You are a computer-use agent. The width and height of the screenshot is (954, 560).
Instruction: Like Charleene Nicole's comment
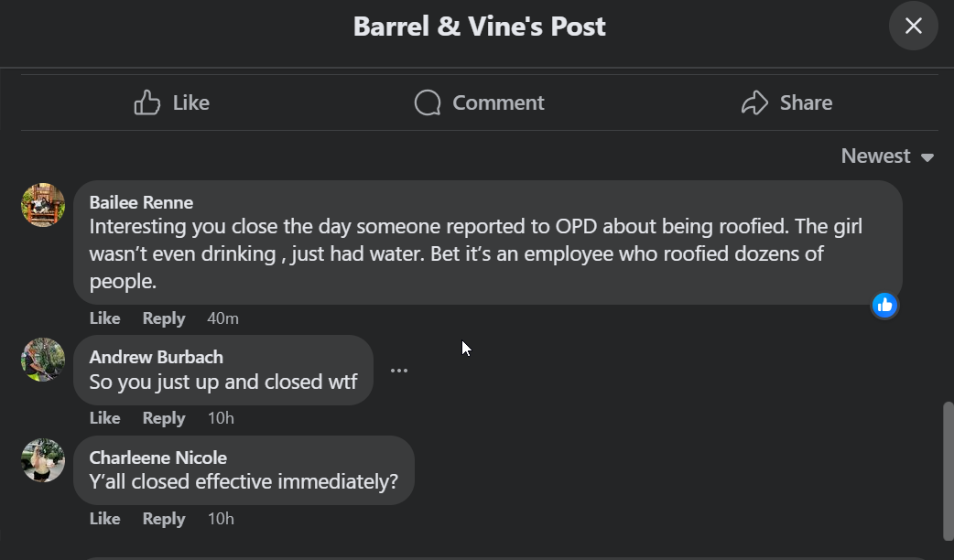104,519
